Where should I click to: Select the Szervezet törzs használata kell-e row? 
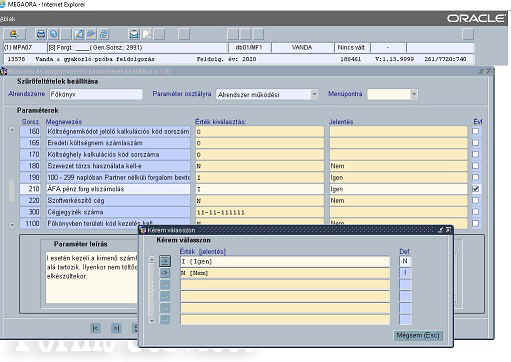tap(118, 166)
